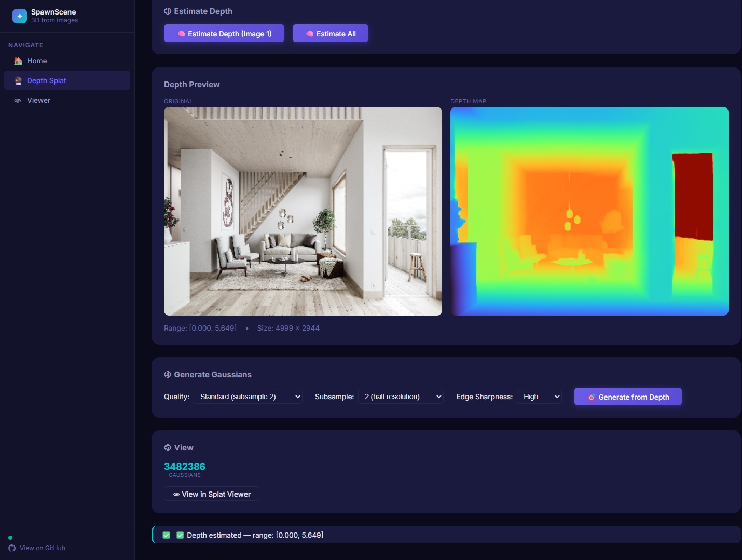Click the 3D from Images subtitle

point(54,20)
